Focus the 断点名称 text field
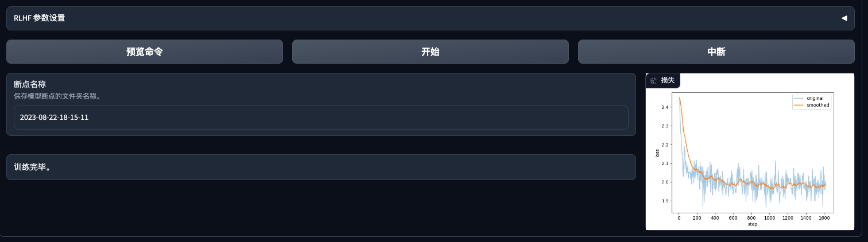Screen dimensions: 868x242 click(x=321, y=118)
